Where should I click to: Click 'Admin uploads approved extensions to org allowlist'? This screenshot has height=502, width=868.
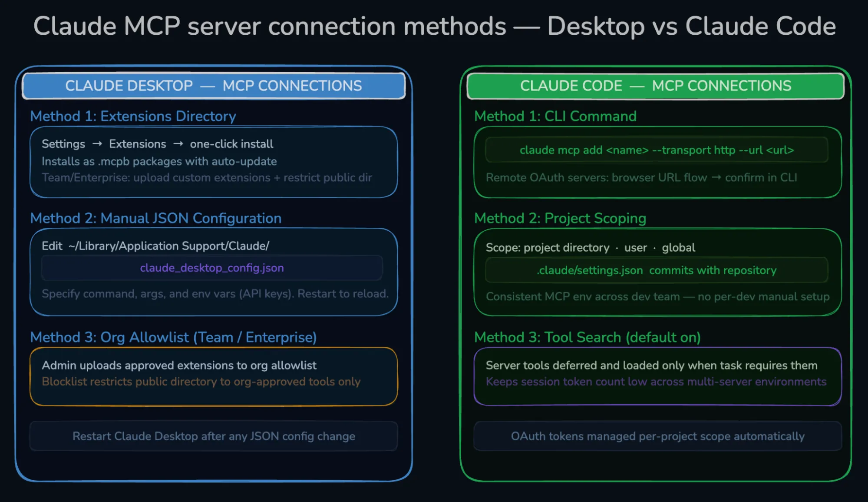(x=179, y=365)
